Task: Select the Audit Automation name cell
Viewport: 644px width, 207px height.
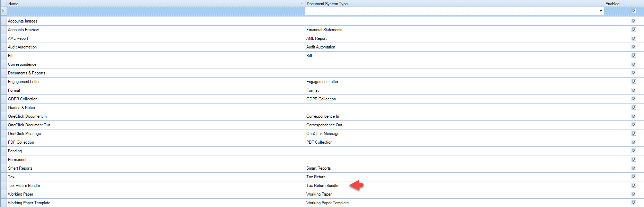Action: pyautogui.click(x=156, y=47)
